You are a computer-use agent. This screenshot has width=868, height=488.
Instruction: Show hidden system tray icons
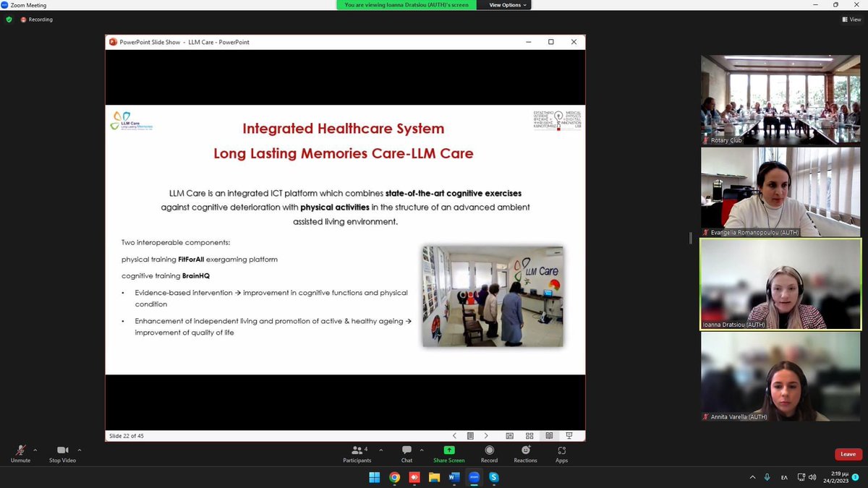click(x=752, y=477)
